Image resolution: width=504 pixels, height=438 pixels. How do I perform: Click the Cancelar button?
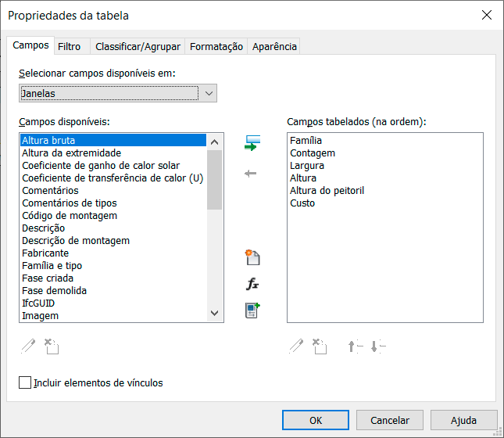tap(390, 420)
